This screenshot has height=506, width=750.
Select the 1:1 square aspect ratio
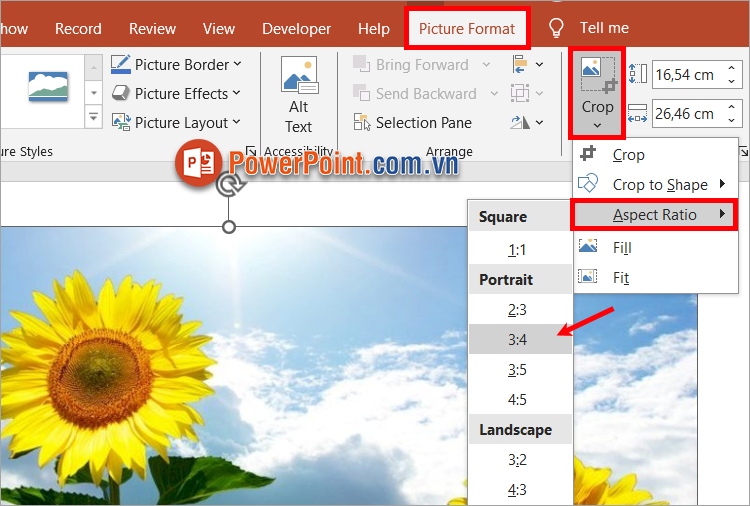pyautogui.click(x=520, y=250)
